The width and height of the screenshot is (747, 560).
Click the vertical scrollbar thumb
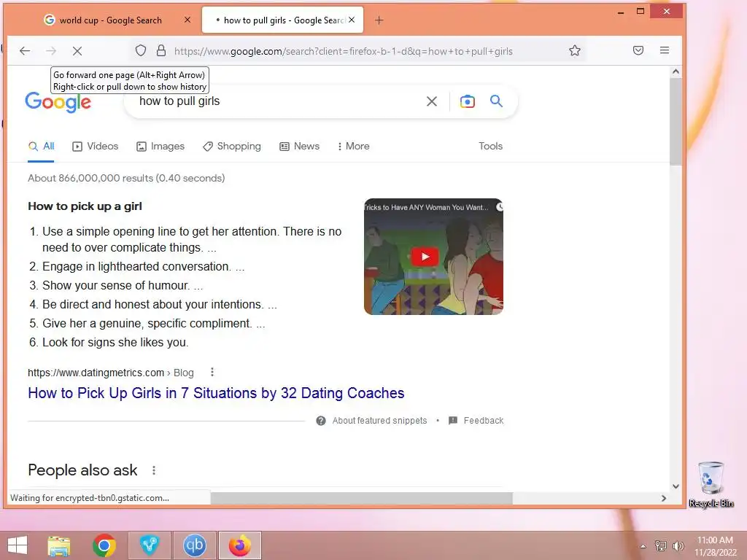[676, 122]
